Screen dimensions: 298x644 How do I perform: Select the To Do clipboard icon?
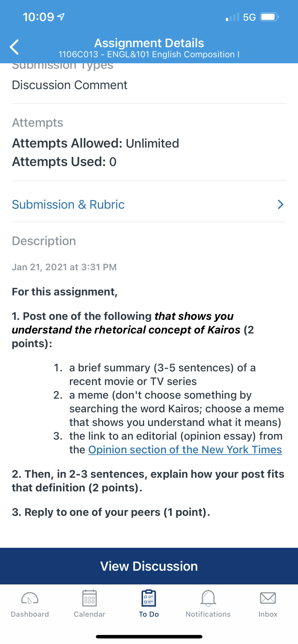click(149, 598)
